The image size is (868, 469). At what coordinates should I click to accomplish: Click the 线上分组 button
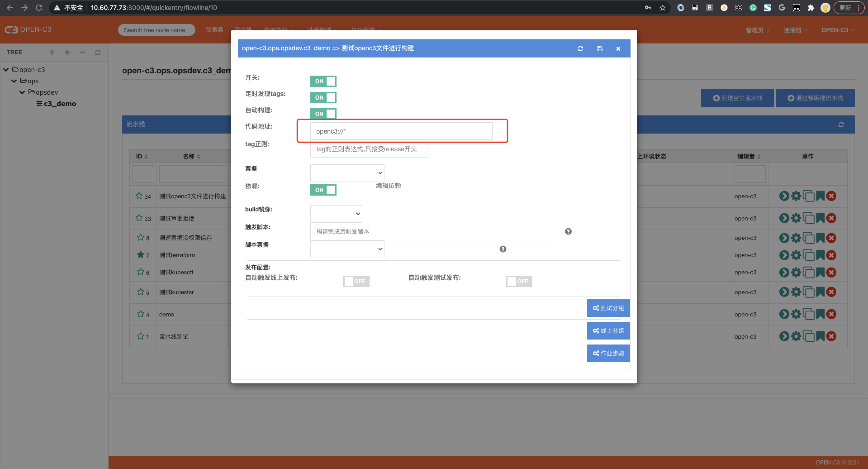click(x=608, y=330)
